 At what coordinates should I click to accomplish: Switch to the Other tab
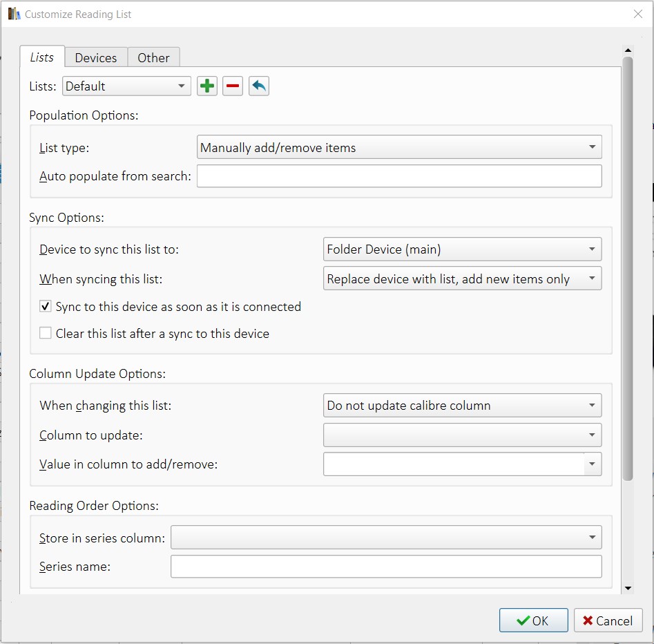[x=153, y=58]
